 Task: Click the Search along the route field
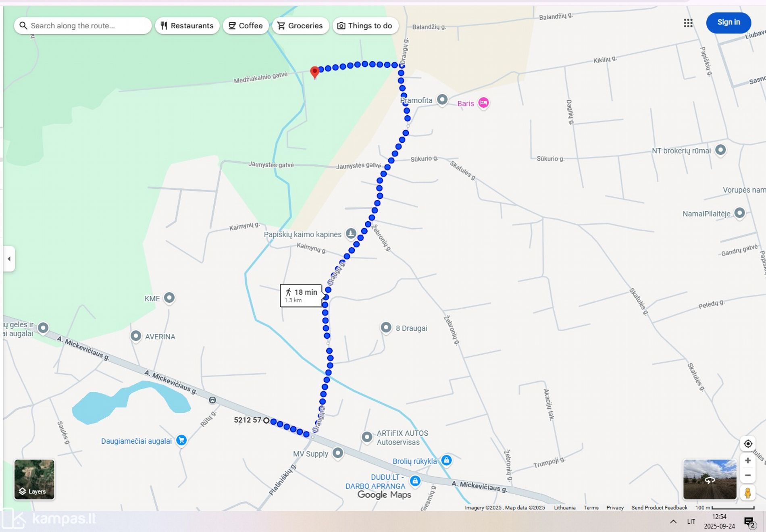tap(83, 26)
